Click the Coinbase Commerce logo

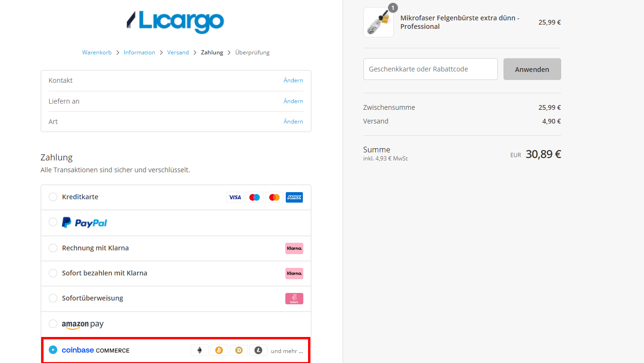[96, 350]
